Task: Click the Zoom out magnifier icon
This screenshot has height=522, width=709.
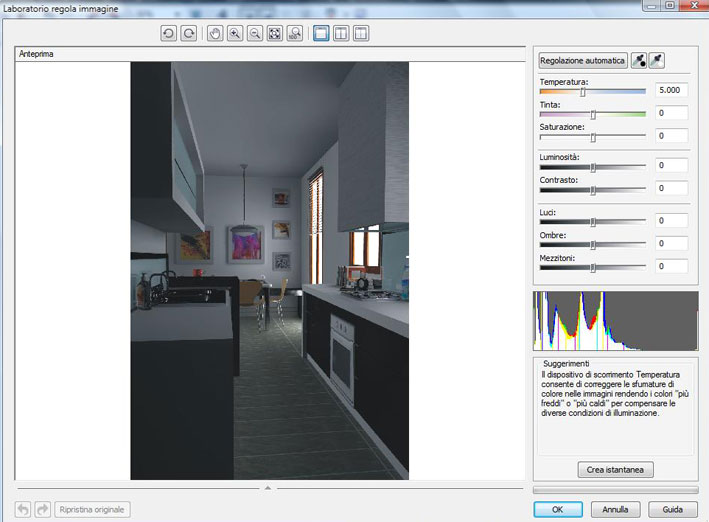Action: point(255,33)
